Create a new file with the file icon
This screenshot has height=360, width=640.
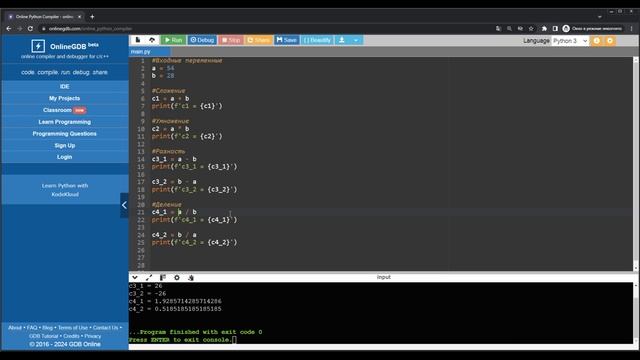pyautogui.click(x=138, y=40)
